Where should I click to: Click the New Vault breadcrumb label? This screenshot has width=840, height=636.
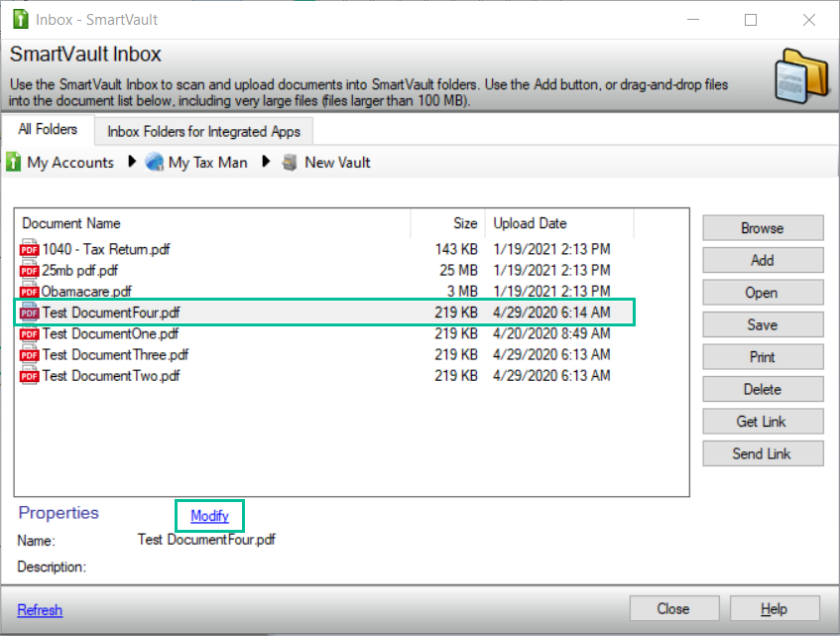tap(337, 163)
